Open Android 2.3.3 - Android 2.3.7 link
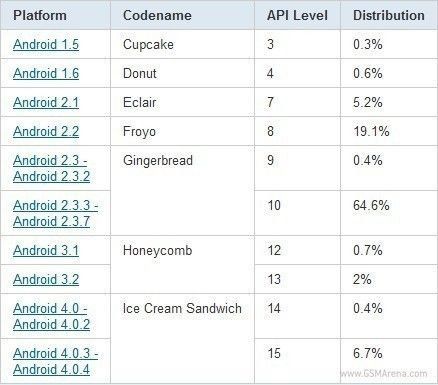Image resolution: width=438 pixels, height=385 pixels. [55, 213]
